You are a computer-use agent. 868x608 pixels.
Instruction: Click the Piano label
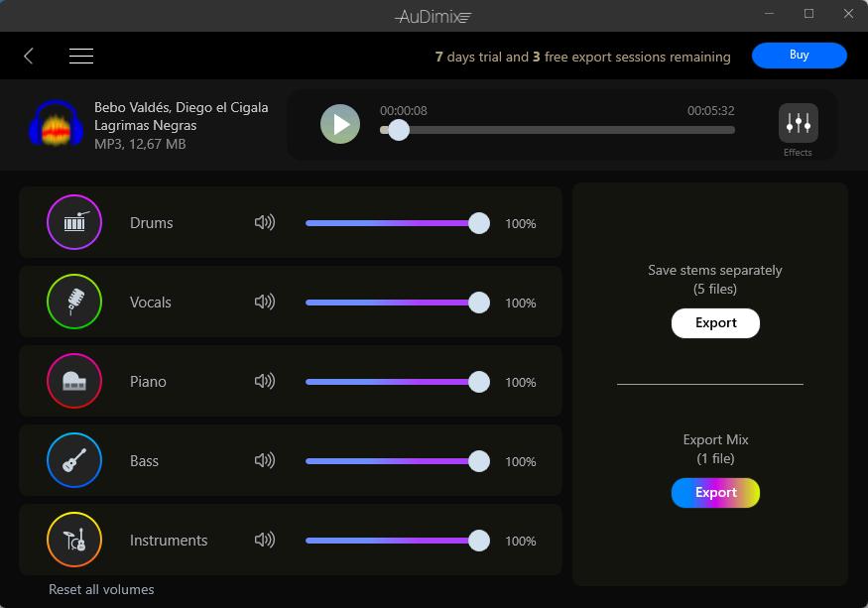[148, 382]
